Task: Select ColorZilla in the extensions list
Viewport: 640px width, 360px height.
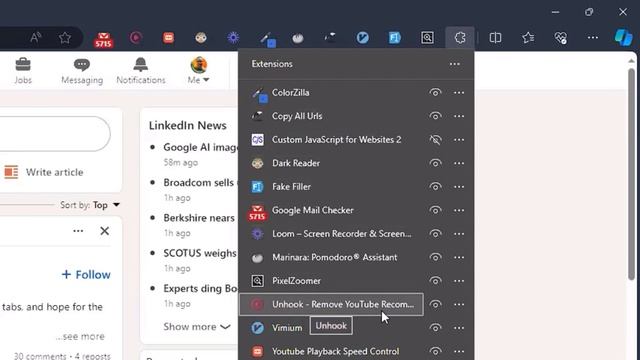Action: pyautogui.click(x=331, y=93)
